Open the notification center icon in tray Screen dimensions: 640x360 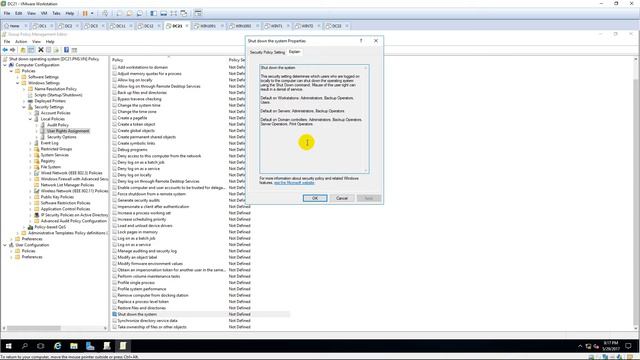[x=628, y=346]
